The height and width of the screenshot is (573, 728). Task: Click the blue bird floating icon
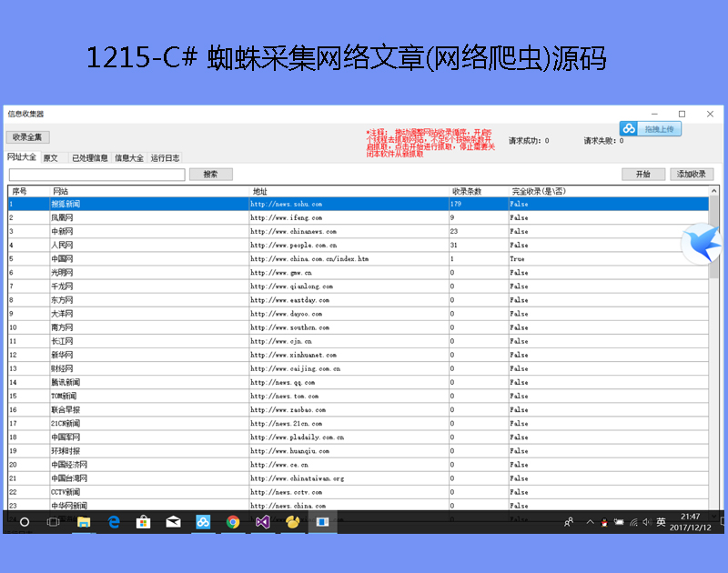(703, 244)
